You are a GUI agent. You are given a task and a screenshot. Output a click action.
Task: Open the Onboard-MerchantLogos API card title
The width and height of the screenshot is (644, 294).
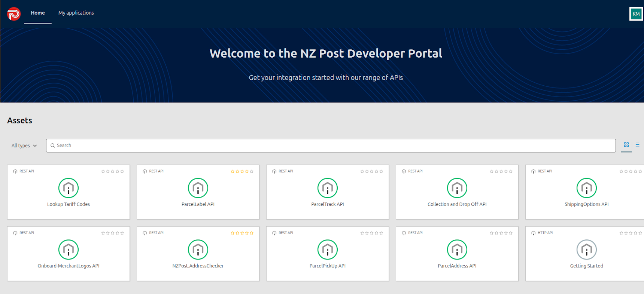[69, 266]
